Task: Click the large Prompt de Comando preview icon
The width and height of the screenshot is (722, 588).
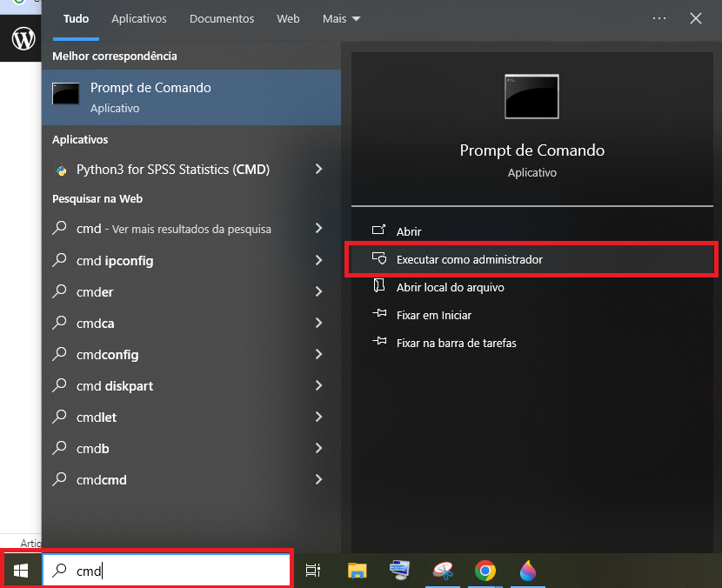Action: [x=531, y=97]
